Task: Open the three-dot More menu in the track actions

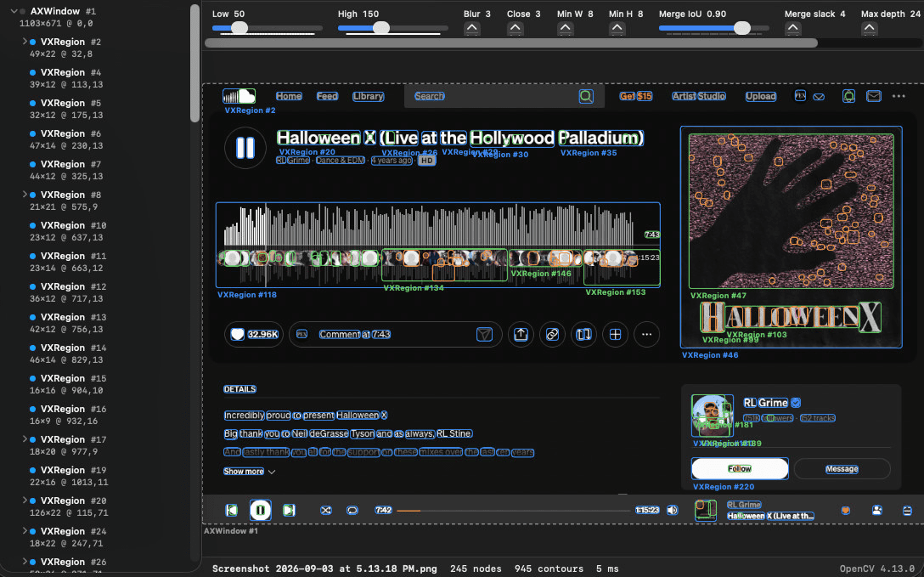Action: coord(646,334)
